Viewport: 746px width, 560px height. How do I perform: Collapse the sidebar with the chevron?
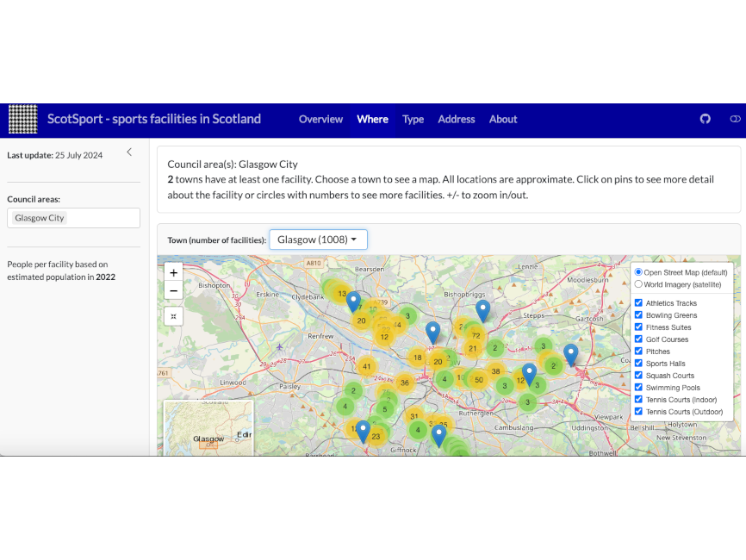(x=129, y=152)
